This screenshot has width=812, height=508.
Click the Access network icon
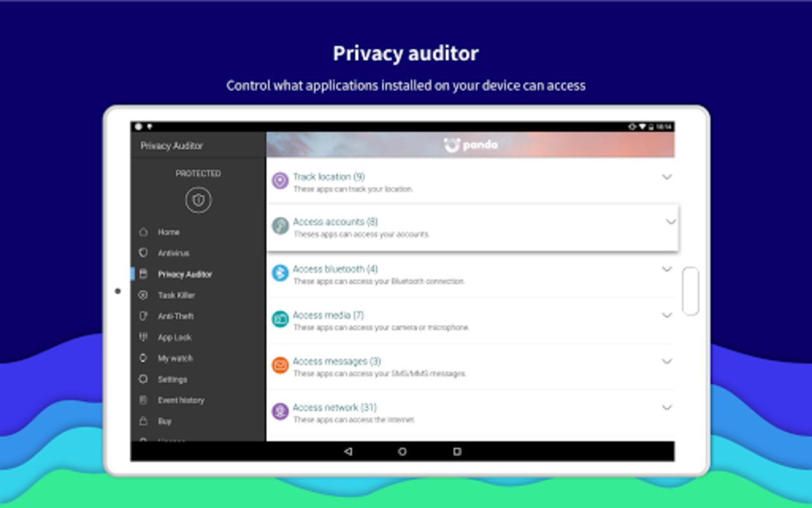click(x=280, y=411)
